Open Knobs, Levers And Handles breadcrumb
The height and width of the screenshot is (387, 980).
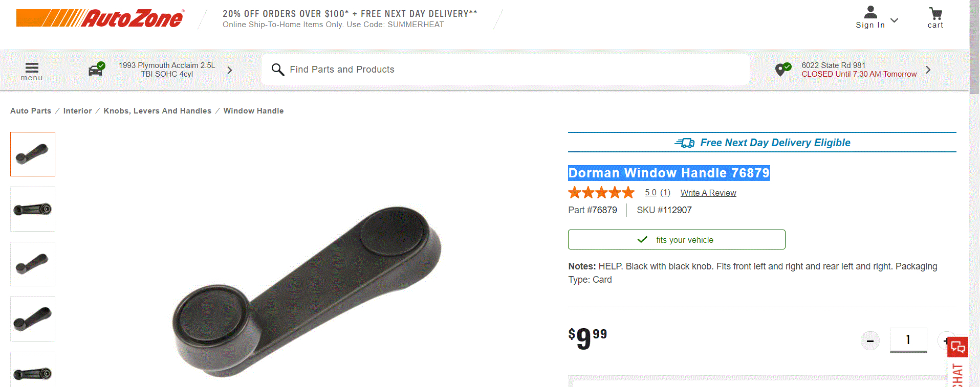(x=157, y=111)
